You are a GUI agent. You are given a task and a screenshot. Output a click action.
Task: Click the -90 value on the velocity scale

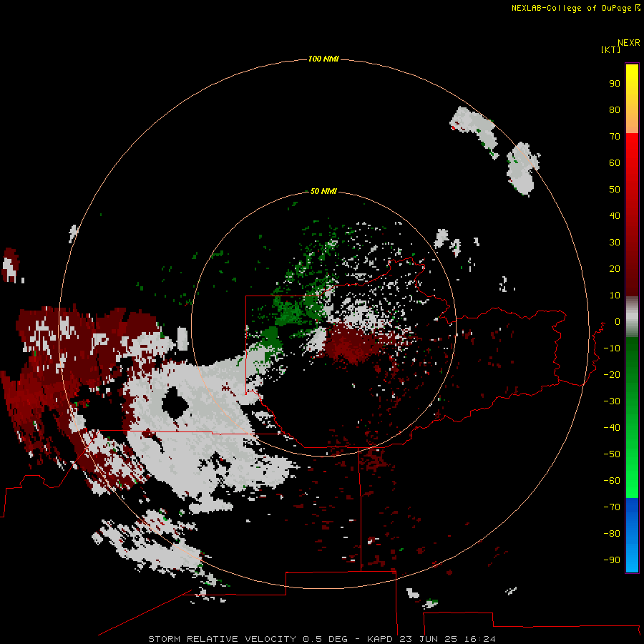tap(612, 560)
